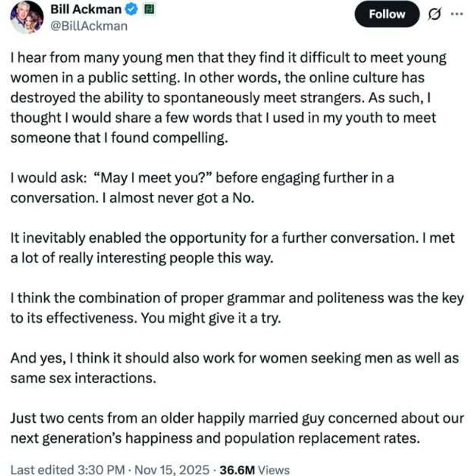The width and height of the screenshot is (476, 476).
Task: Click paragraph starting "I hear from many"
Action: click(228, 97)
